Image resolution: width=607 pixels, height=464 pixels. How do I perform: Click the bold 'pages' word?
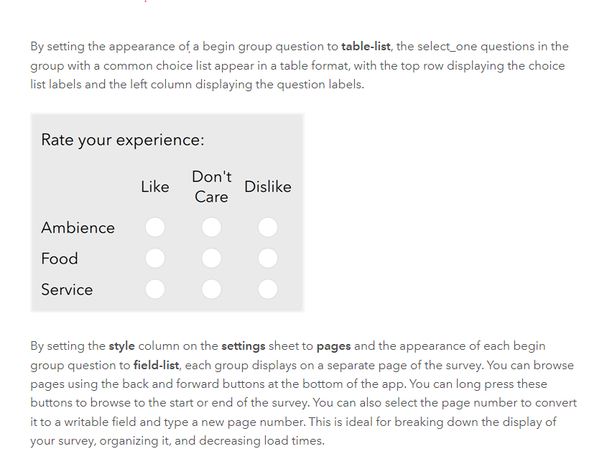[x=333, y=346]
